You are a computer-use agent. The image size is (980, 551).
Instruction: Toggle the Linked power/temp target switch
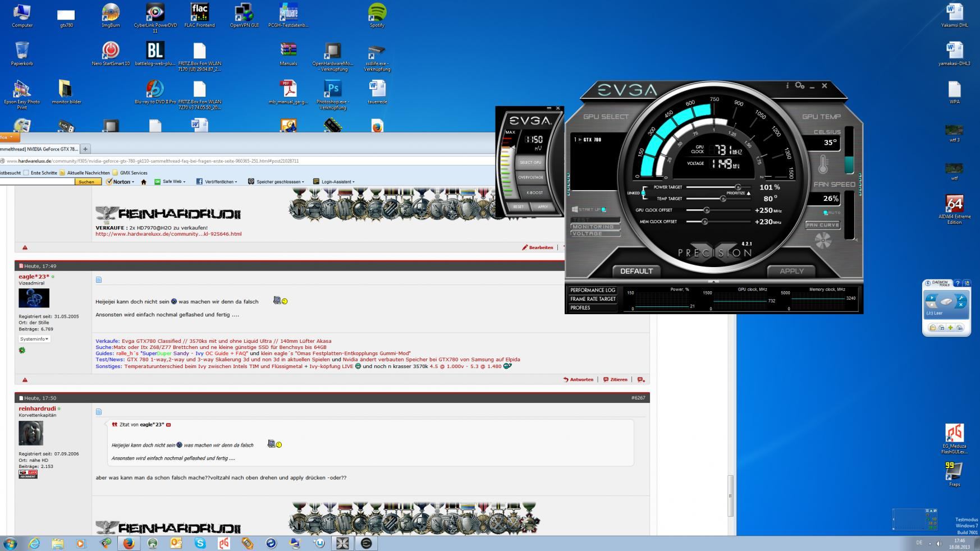[643, 193]
